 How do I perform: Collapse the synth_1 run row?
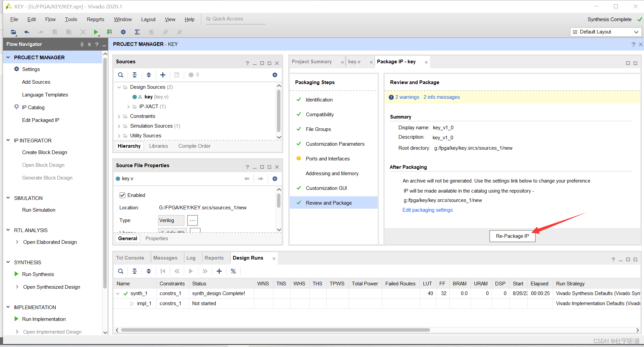click(118, 293)
